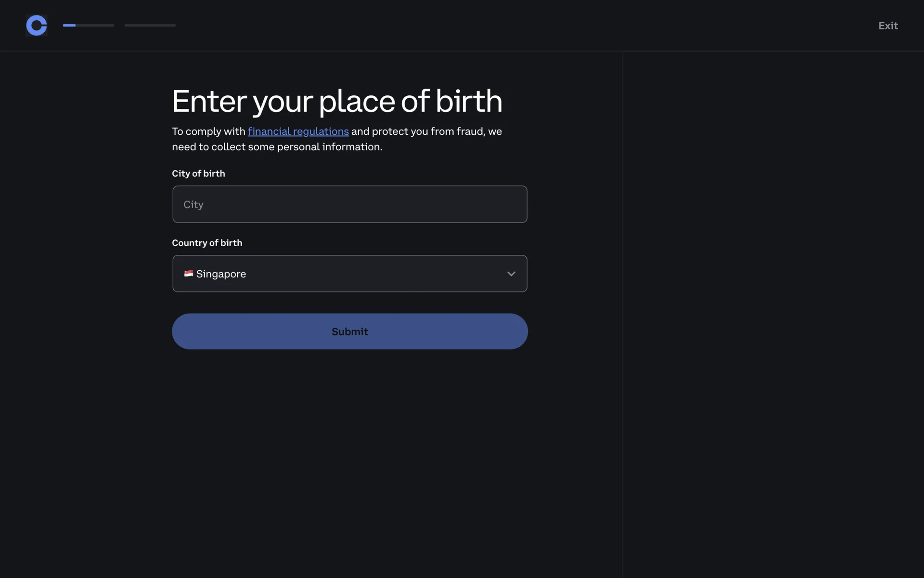This screenshot has height=578, width=924.
Task: Click the 'City of birth' label
Action: tap(198, 173)
